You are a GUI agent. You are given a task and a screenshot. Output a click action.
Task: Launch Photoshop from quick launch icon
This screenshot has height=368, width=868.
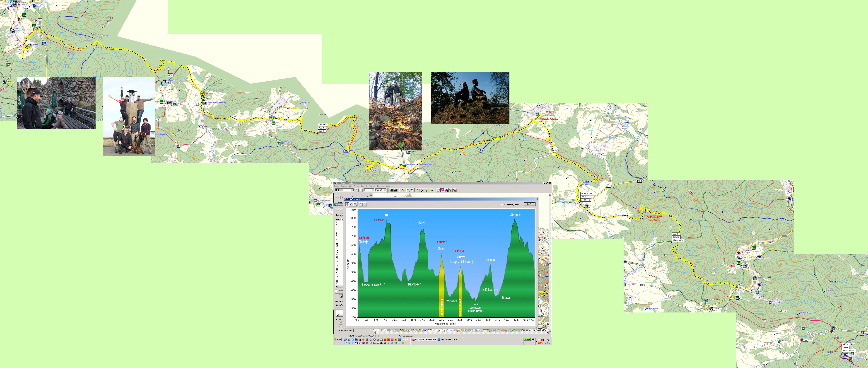[x=399, y=340]
